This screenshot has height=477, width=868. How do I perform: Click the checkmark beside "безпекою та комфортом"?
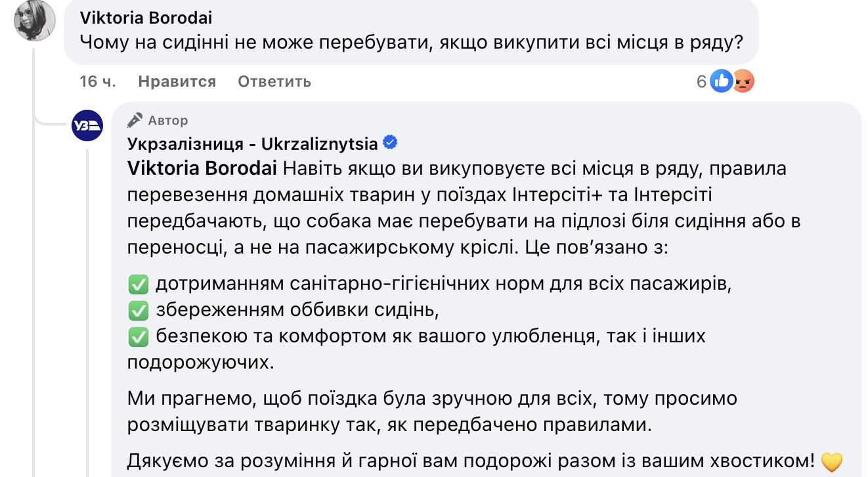pyautogui.click(x=138, y=336)
